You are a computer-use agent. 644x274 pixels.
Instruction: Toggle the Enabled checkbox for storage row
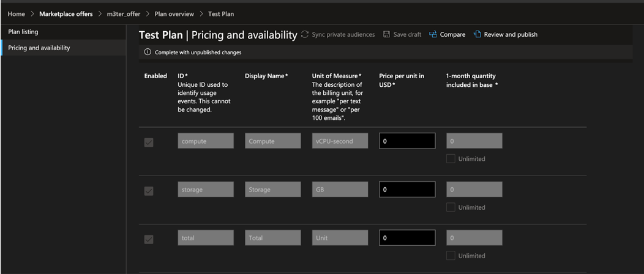pos(149,191)
